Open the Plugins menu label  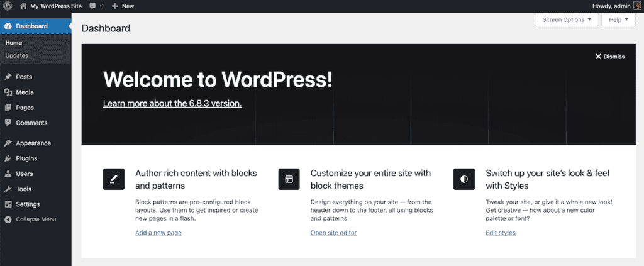coord(26,158)
